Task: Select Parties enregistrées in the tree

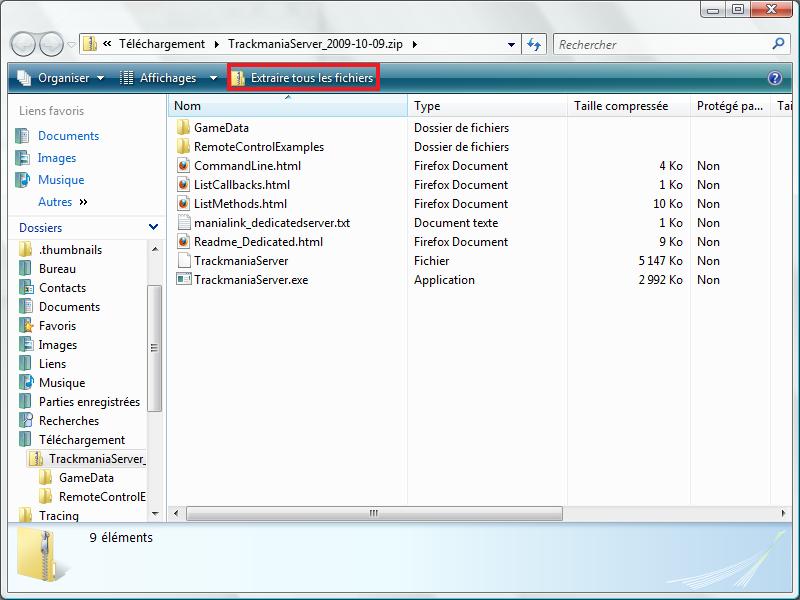Action: [89, 402]
